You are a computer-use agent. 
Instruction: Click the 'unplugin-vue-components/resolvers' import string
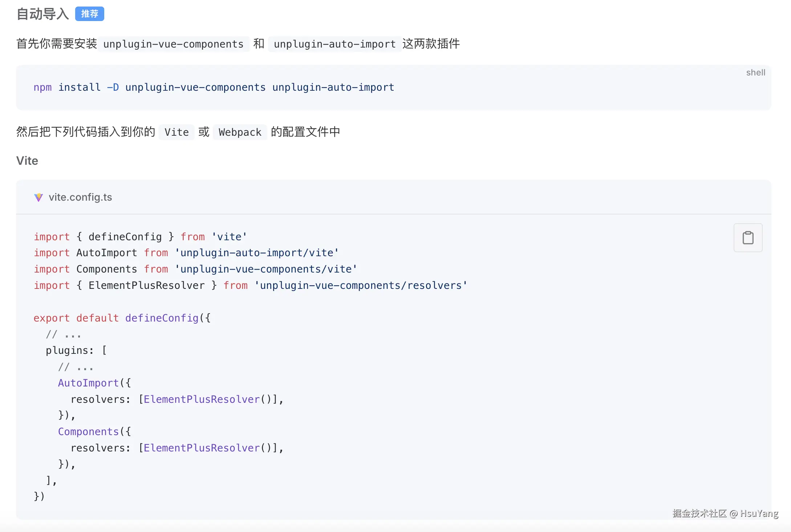(x=360, y=285)
